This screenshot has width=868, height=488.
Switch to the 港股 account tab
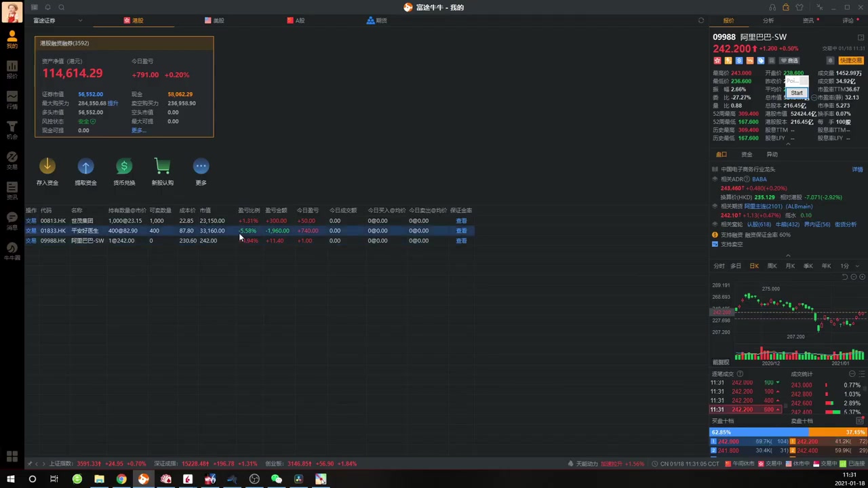(x=134, y=20)
